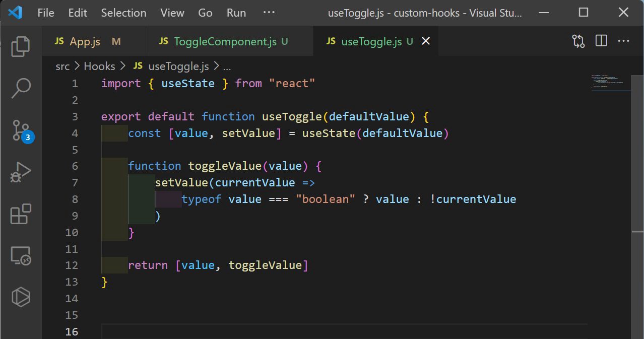
Task: Click the editor vertical scrollbar
Action: pyautogui.click(x=637, y=207)
